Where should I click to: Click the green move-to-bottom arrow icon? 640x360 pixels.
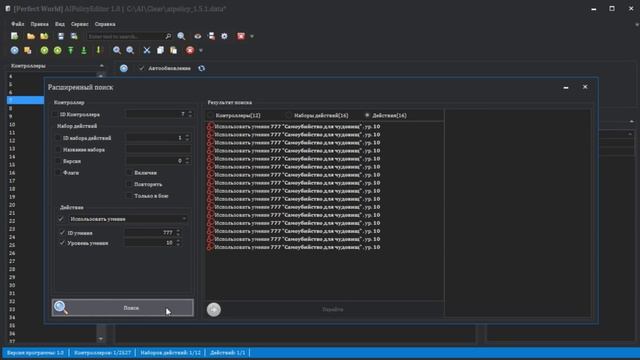tap(84, 50)
